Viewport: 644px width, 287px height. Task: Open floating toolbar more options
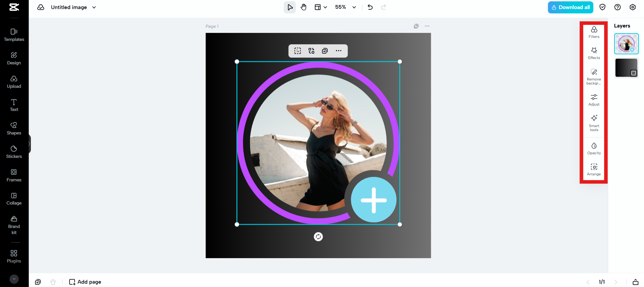coord(338,51)
